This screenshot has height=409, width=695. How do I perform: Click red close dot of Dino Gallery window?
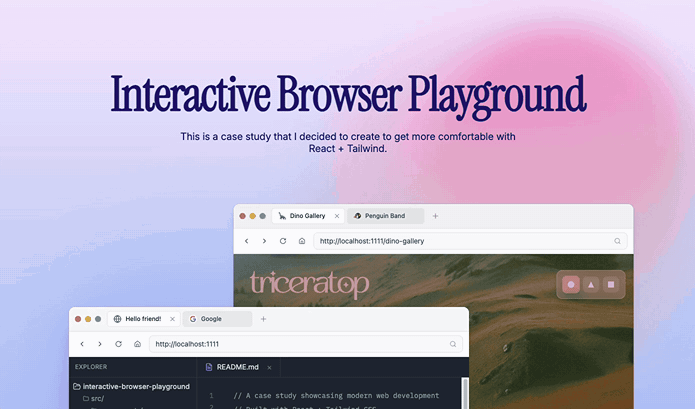point(242,216)
